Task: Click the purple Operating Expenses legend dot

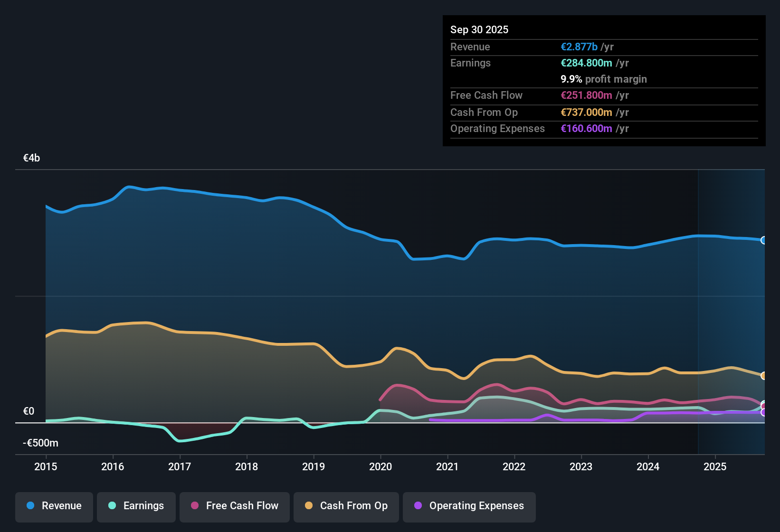Action: click(418, 506)
